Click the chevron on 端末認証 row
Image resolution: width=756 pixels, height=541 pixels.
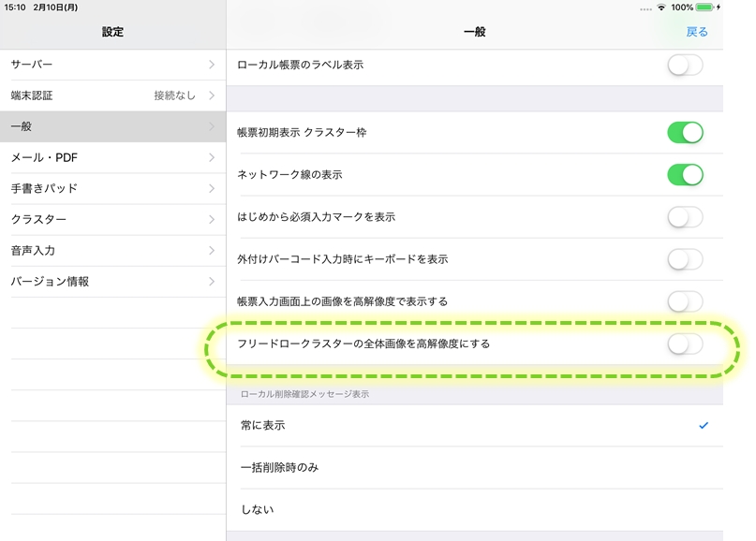pyautogui.click(x=212, y=95)
